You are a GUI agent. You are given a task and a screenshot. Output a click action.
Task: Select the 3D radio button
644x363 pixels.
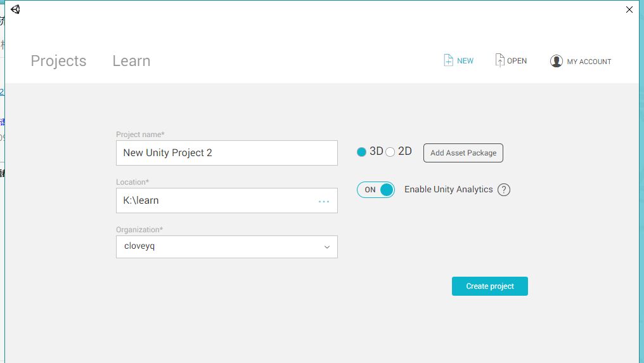coord(361,152)
